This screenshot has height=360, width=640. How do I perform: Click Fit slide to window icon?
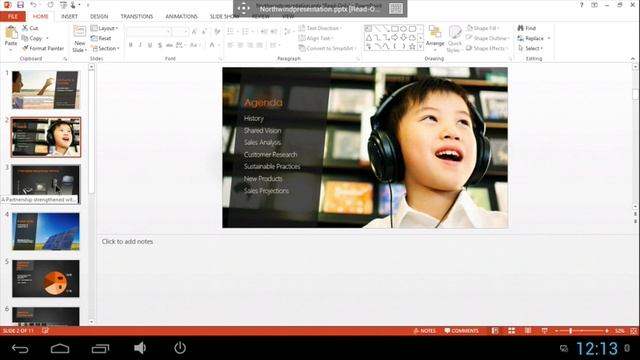(x=633, y=331)
